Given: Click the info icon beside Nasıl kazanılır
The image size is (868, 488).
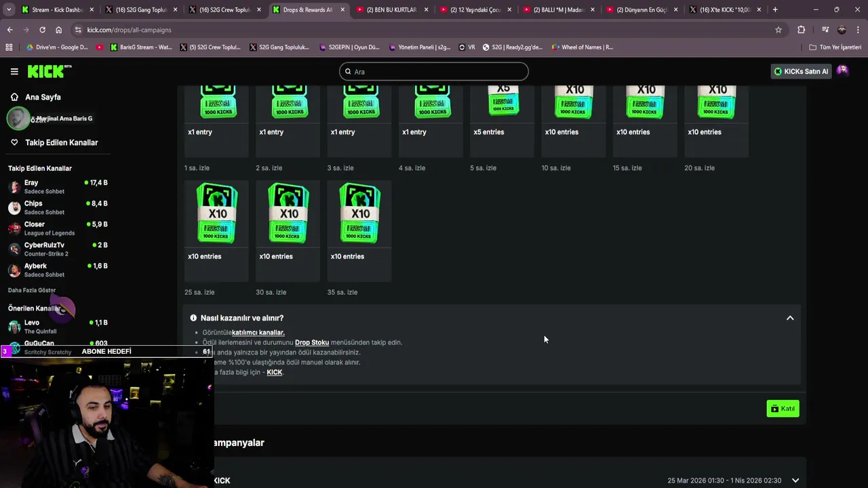Looking at the screenshot, I should tap(193, 318).
